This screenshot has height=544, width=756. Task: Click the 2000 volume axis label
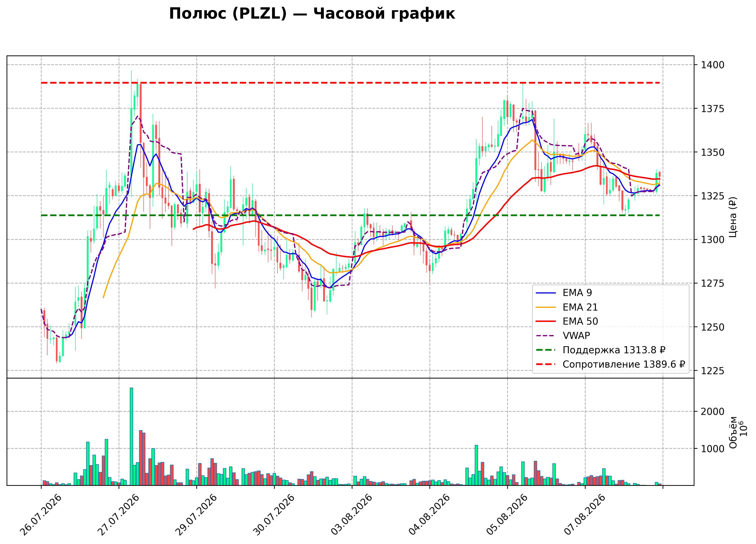pyautogui.click(x=712, y=412)
